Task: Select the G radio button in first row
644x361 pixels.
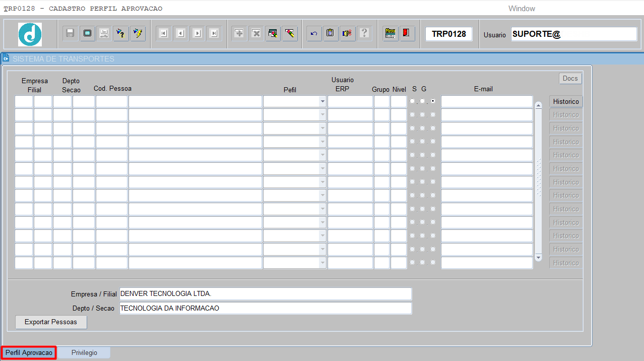Action: pyautogui.click(x=423, y=101)
